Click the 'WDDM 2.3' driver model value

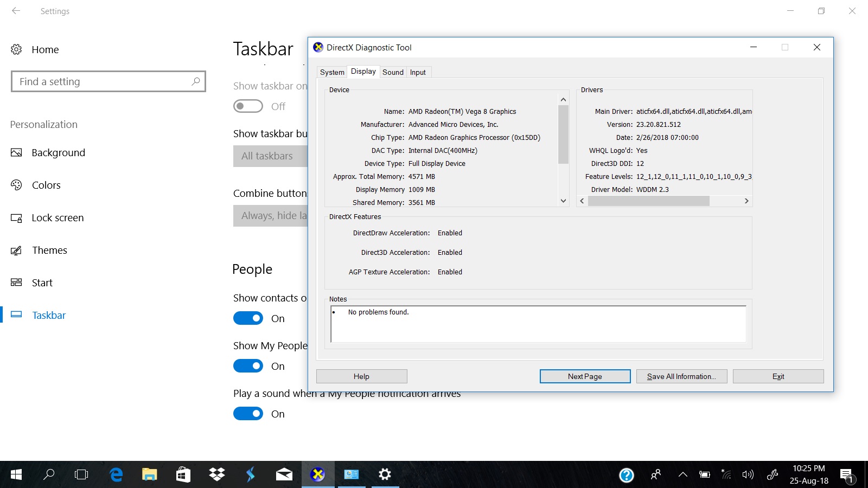coord(653,190)
